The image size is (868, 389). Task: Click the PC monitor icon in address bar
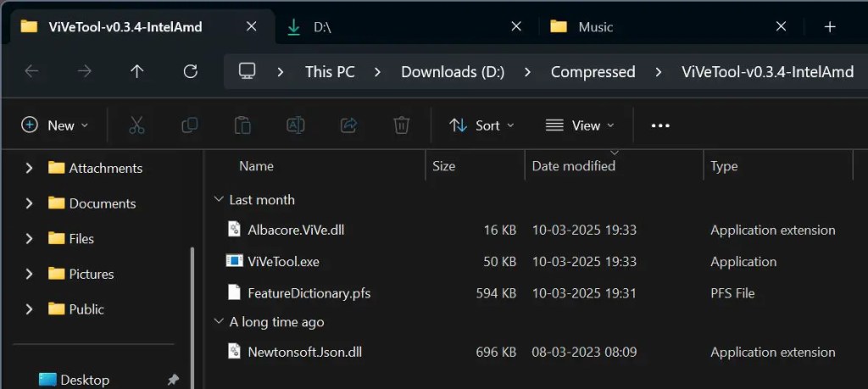coord(247,71)
